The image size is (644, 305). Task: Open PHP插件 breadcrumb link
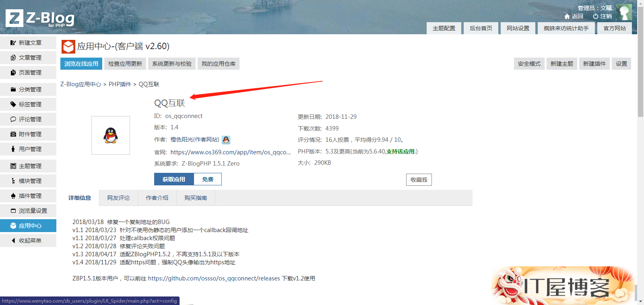click(120, 84)
